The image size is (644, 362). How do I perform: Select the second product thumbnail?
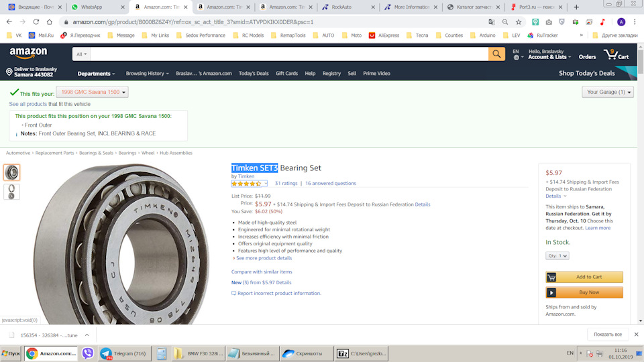click(x=11, y=192)
